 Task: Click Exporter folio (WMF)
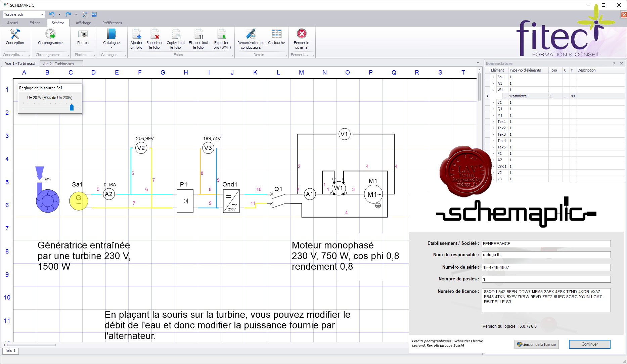pos(222,39)
